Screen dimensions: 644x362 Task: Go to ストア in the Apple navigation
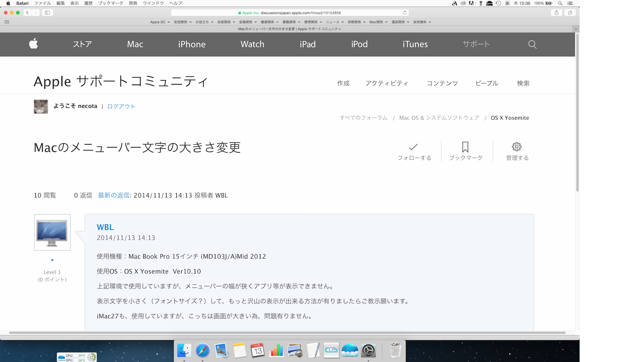(83, 44)
